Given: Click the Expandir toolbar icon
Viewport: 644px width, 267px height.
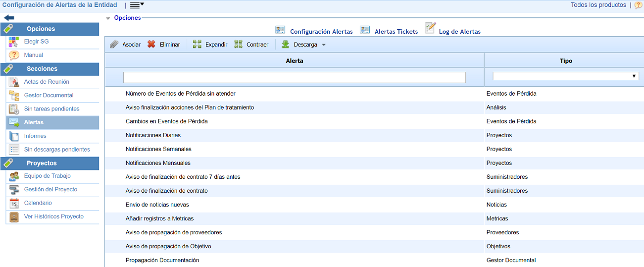Looking at the screenshot, I should point(197,45).
